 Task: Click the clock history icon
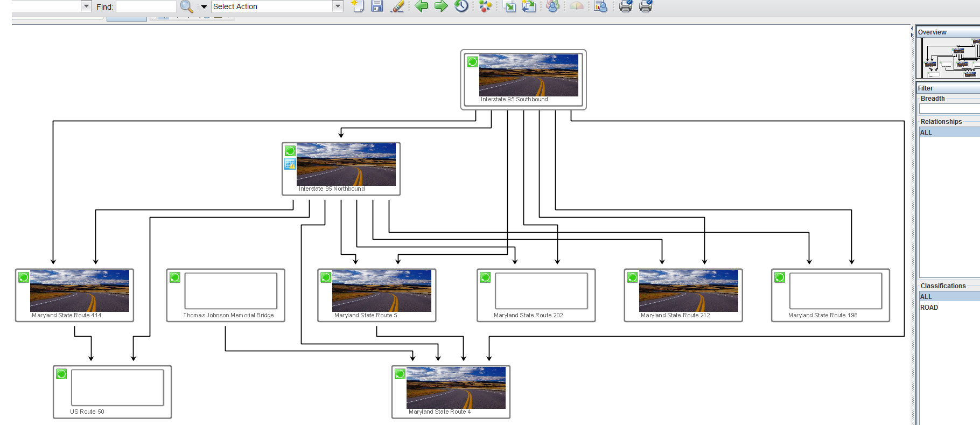[x=461, y=6]
